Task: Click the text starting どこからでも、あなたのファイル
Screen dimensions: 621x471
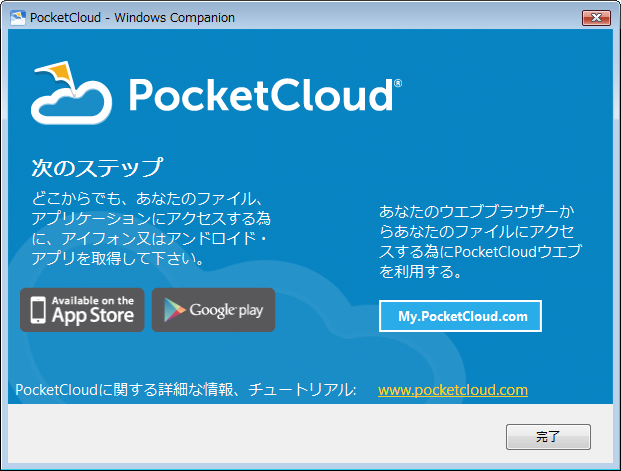Action: pos(151,229)
